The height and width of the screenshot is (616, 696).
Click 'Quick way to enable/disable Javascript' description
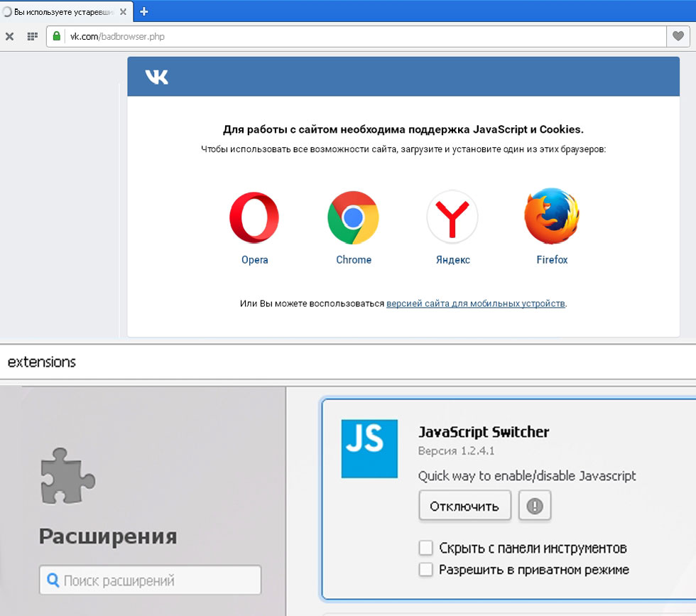[x=527, y=475]
